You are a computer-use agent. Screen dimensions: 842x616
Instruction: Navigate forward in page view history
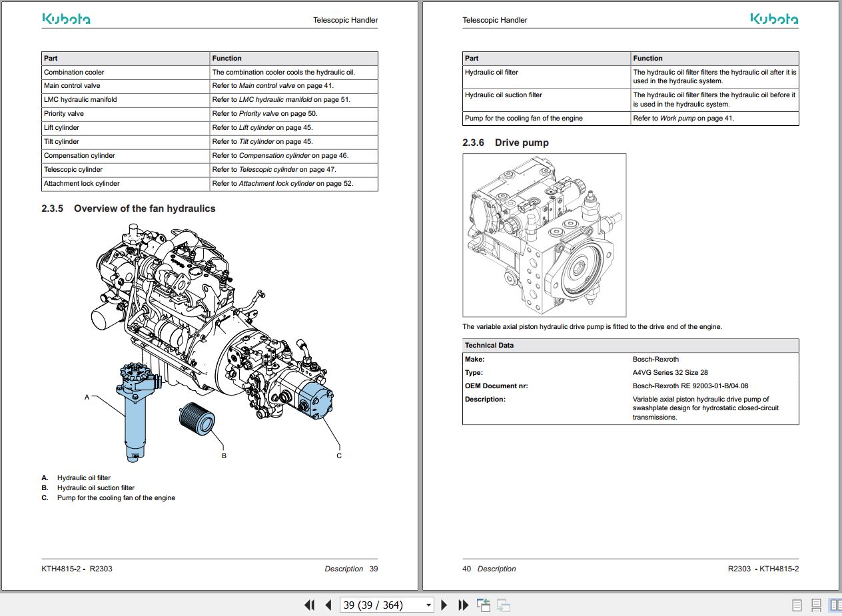click(x=502, y=605)
